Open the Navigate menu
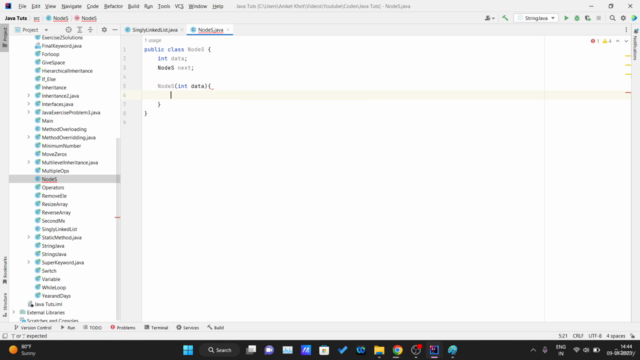Viewport: 640px width, 360px height. (x=71, y=6)
